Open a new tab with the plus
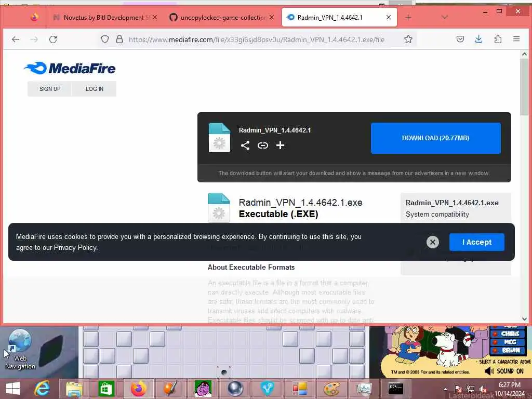 pyautogui.click(x=408, y=17)
